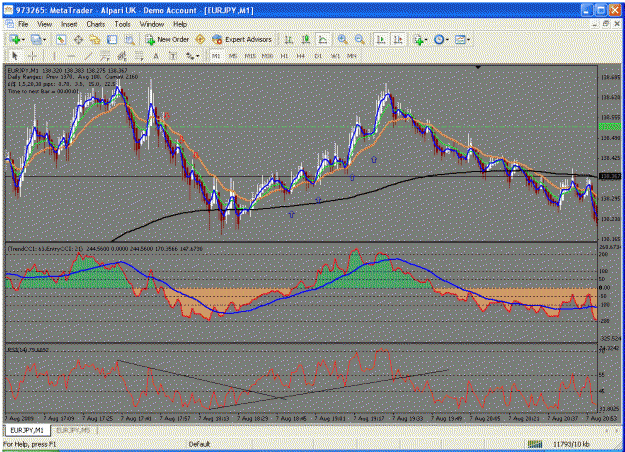Expand the Arrows objects dropdown arrow

click(x=197, y=57)
